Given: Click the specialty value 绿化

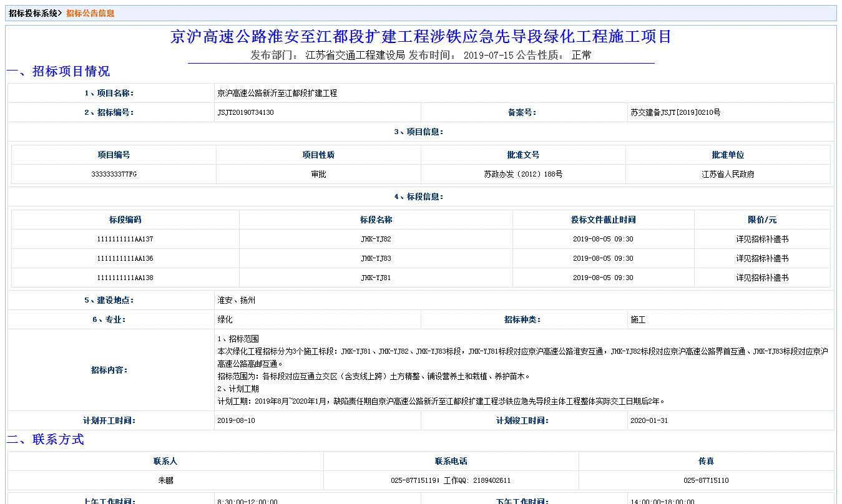Looking at the screenshot, I should pos(225,319).
